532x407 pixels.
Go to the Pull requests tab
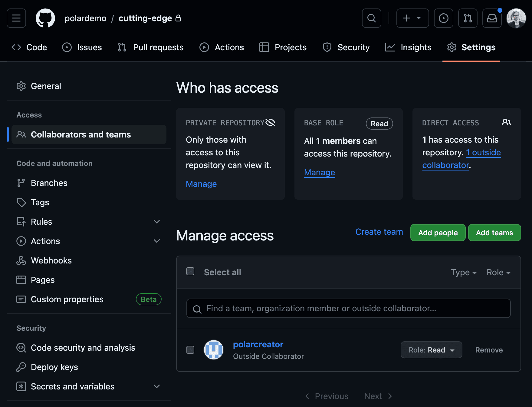click(x=151, y=47)
